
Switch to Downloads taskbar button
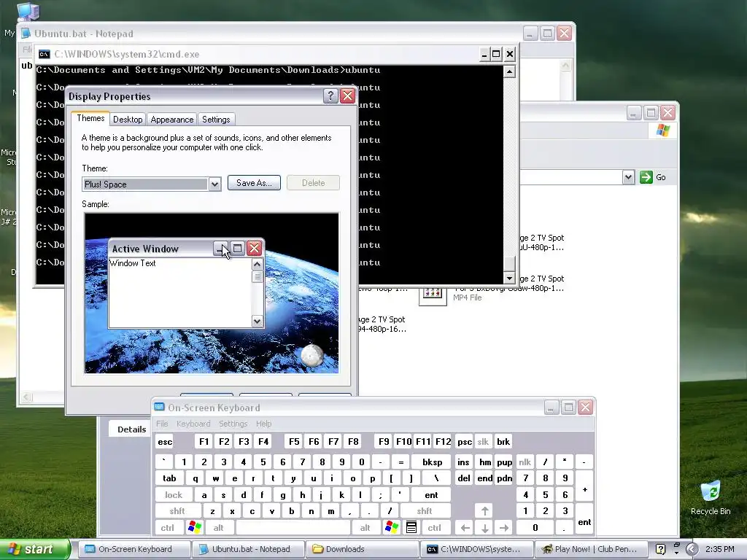click(x=362, y=549)
